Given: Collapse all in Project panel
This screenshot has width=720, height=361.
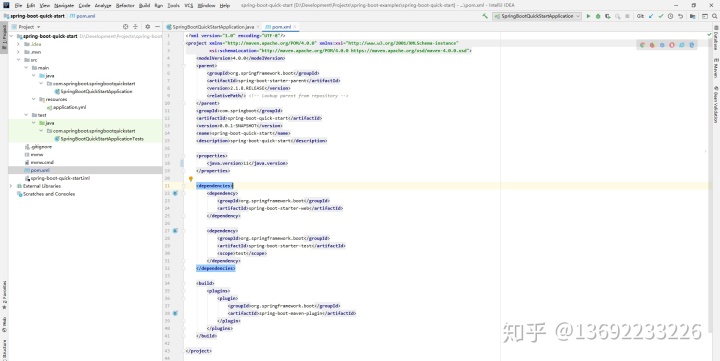Looking at the screenshot, I should pyautogui.click(x=135, y=27).
